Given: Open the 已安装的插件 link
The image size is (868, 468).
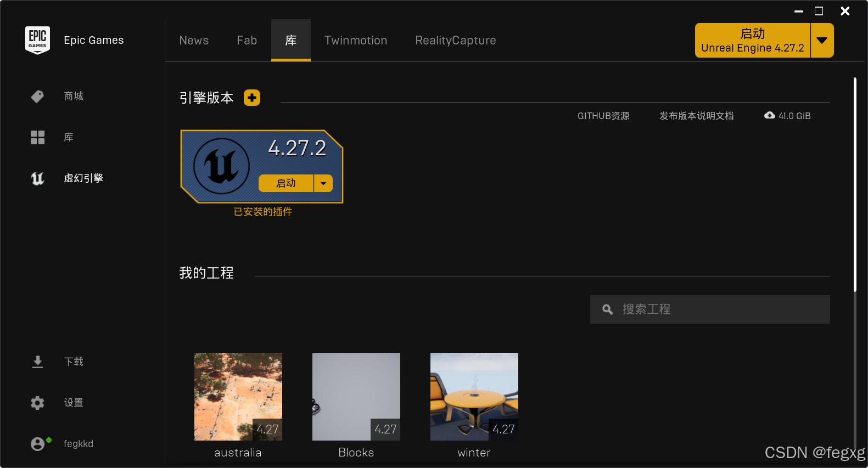Looking at the screenshot, I should pos(263,212).
